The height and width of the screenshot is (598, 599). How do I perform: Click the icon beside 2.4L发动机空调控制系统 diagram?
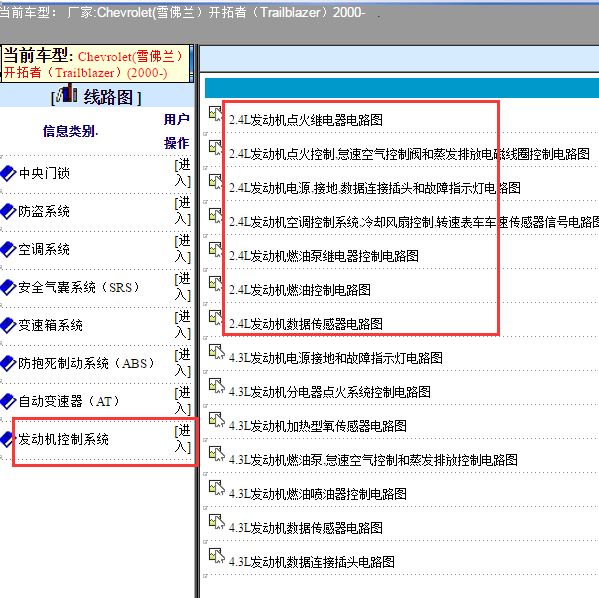click(x=215, y=216)
